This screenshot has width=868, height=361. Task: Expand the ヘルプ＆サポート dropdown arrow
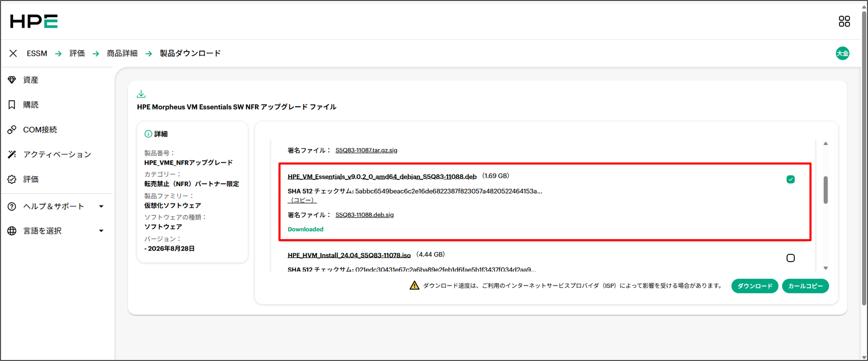[x=101, y=206]
